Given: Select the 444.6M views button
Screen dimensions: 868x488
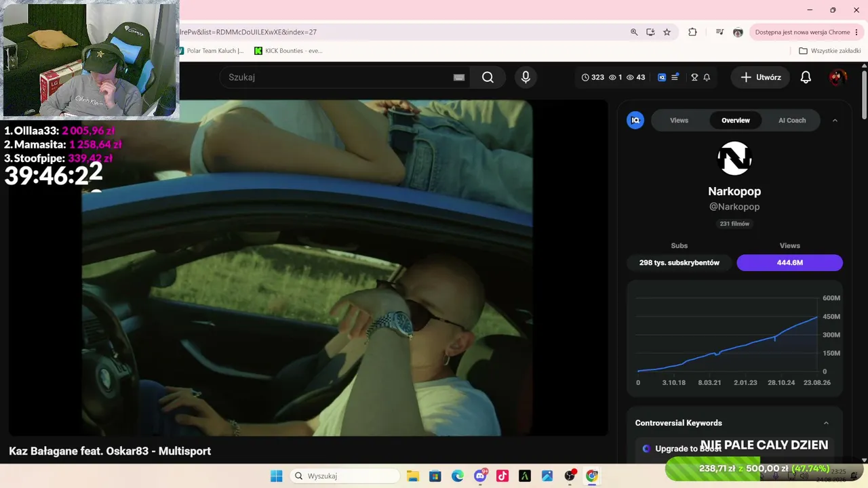Looking at the screenshot, I should (x=790, y=262).
